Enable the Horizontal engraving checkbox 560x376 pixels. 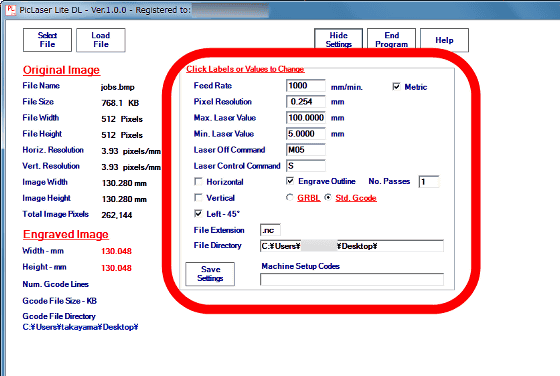coord(198,182)
